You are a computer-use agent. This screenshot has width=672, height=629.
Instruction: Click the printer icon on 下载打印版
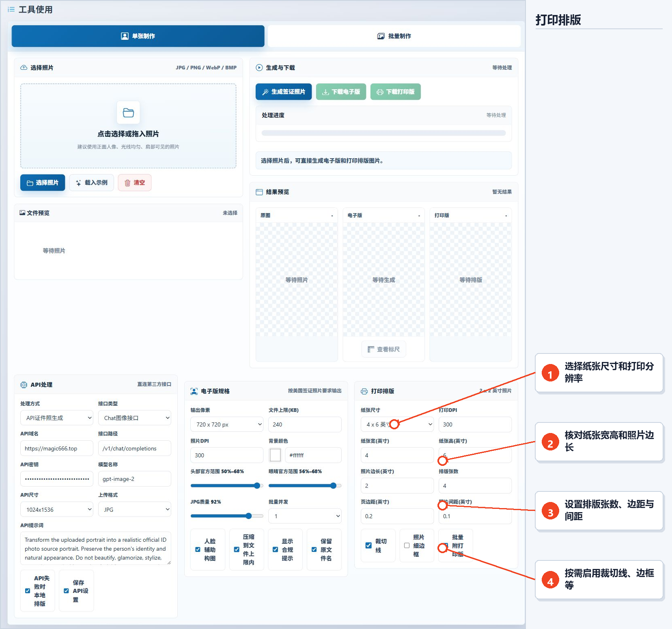[380, 92]
